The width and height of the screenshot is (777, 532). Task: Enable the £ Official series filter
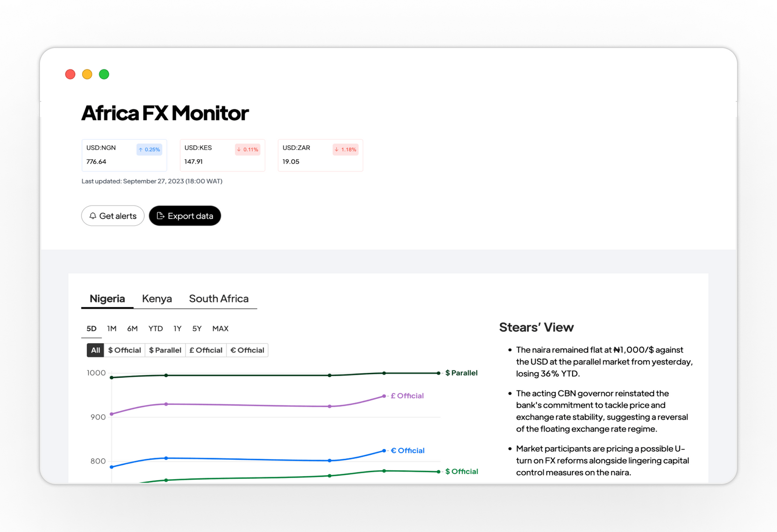coord(206,350)
